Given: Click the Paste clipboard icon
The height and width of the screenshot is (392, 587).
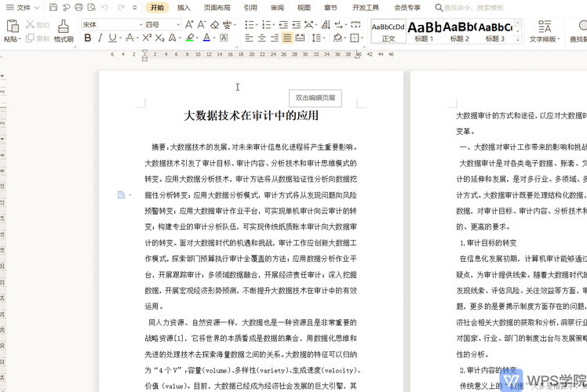Looking at the screenshot, I should [13, 27].
